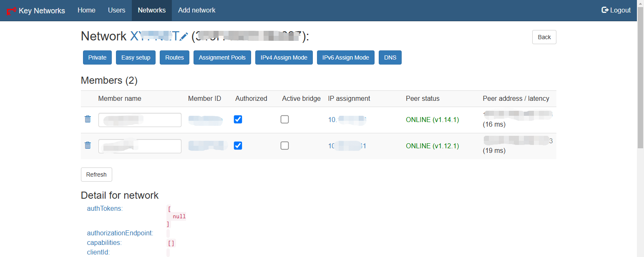Refresh the members list

pyautogui.click(x=96, y=175)
